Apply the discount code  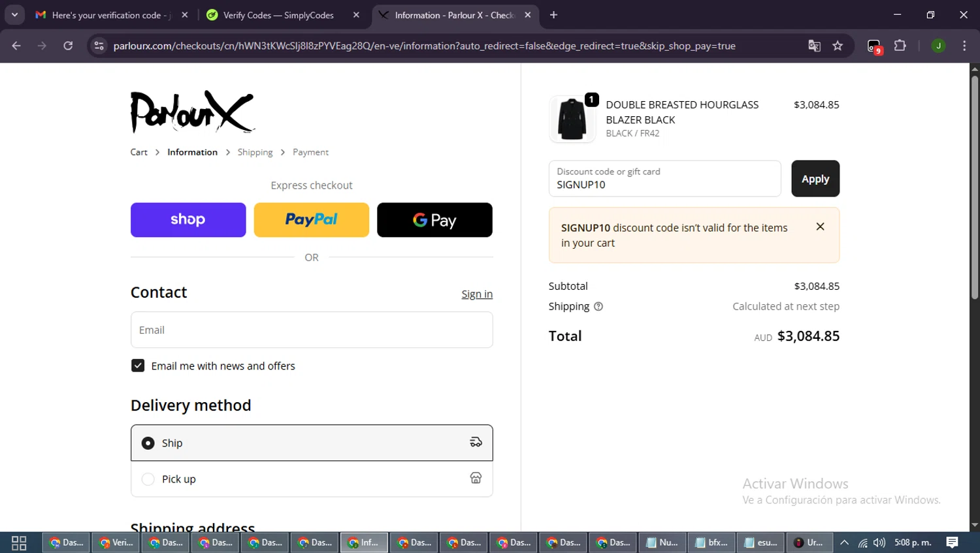815,178
